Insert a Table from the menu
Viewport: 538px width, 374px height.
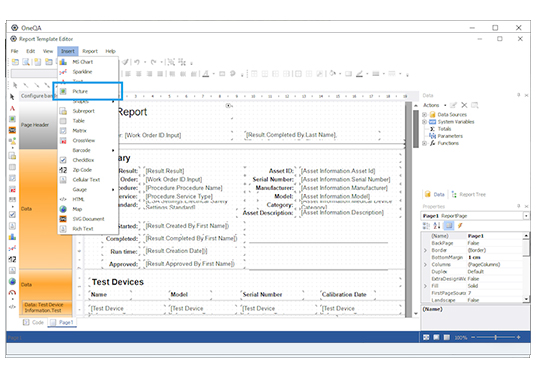click(88, 121)
